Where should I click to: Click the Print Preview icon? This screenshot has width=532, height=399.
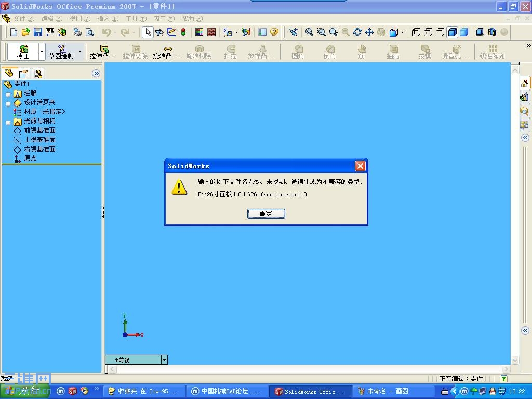point(89,32)
